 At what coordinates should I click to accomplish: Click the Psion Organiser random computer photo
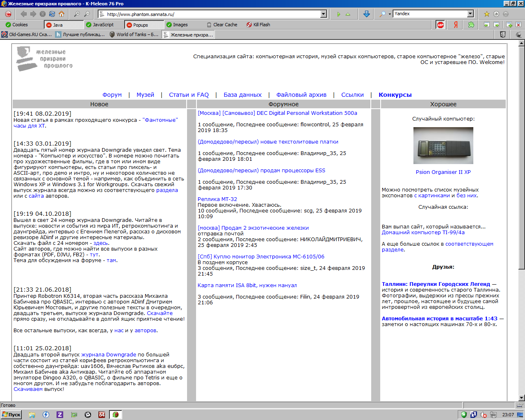(x=443, y=146)
